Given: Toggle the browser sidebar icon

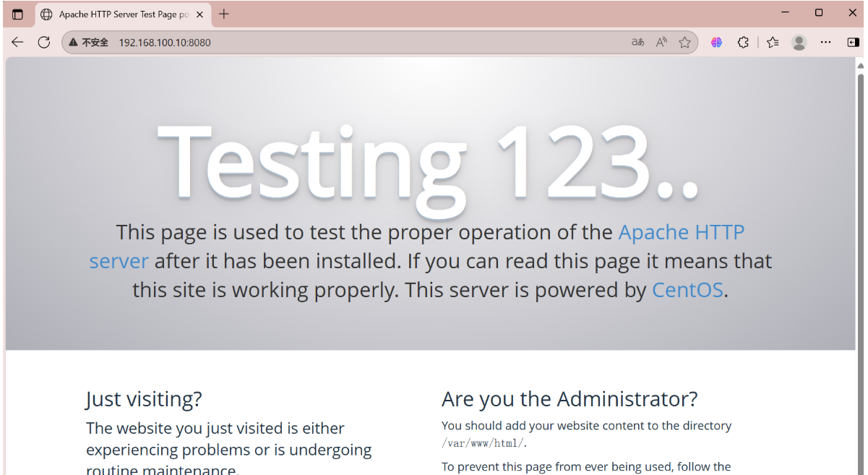Looking at the screenshot, I should coord(853,43).
